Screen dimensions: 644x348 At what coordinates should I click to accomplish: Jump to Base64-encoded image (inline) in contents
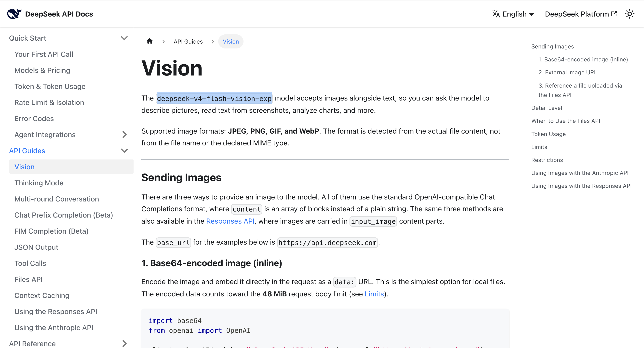pyautogui.click(x=583, y=59)
